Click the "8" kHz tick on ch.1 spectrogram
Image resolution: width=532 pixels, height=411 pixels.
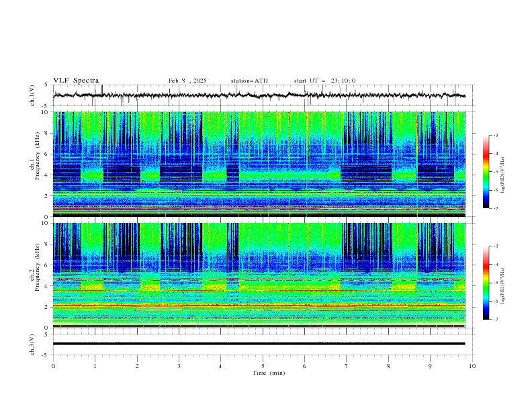click(48, 133)
